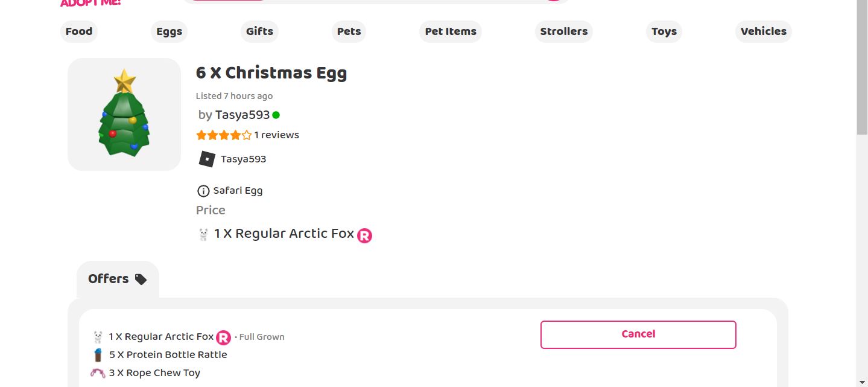
Task: Click the Rope Chew Toy icon
Action: point(98,373)
